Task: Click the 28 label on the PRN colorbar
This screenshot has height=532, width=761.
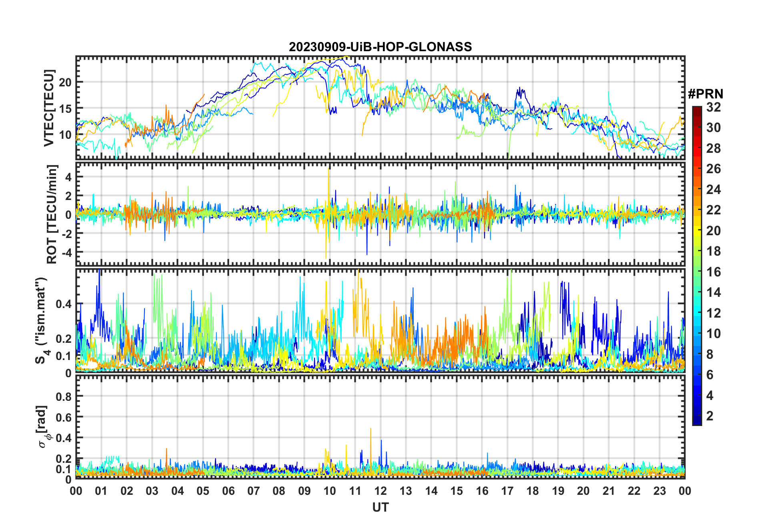Action: tap(713, 148)
